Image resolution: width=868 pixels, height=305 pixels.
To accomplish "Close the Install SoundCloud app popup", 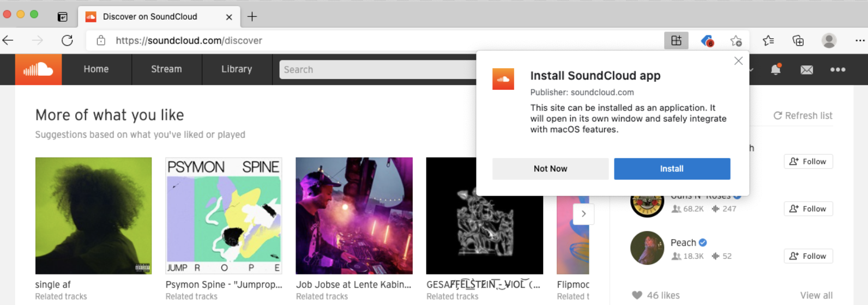I will tap(738, 61).
